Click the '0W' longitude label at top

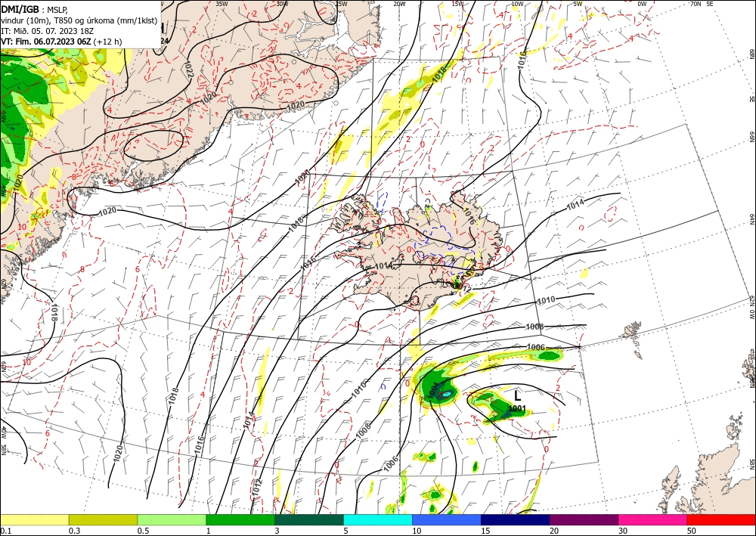(642, 4)
